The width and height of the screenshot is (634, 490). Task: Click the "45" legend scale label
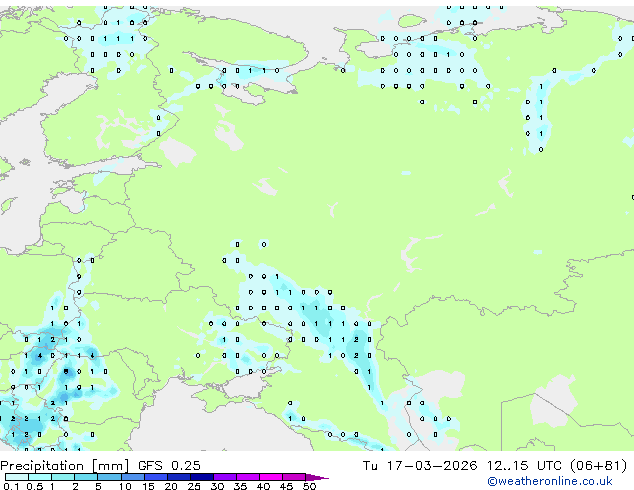(x=286, y=486)
